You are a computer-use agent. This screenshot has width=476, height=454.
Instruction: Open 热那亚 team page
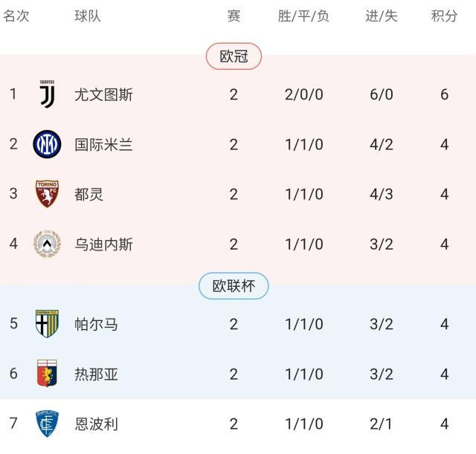96,374
